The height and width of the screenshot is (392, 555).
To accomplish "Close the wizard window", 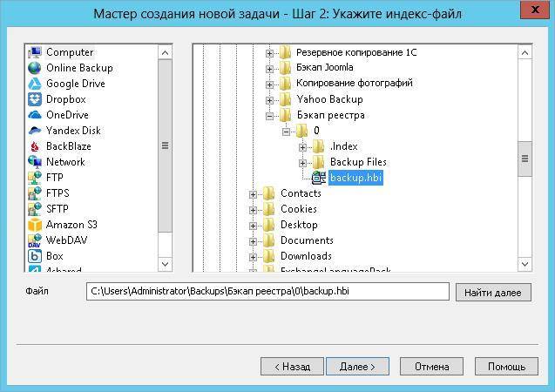I will 535,10.
